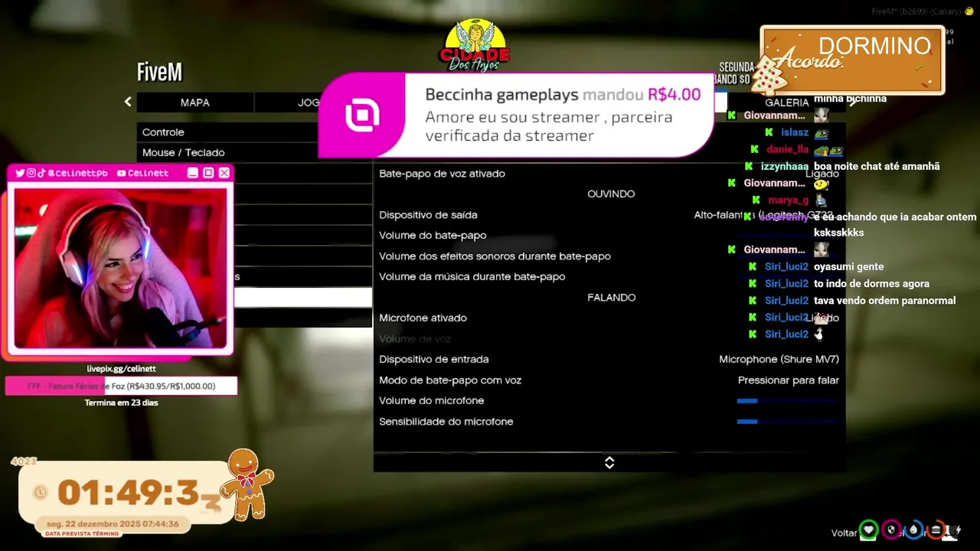Open the GALERIA tab
Viewport: 980px width, 551px height.
point(786,103)
